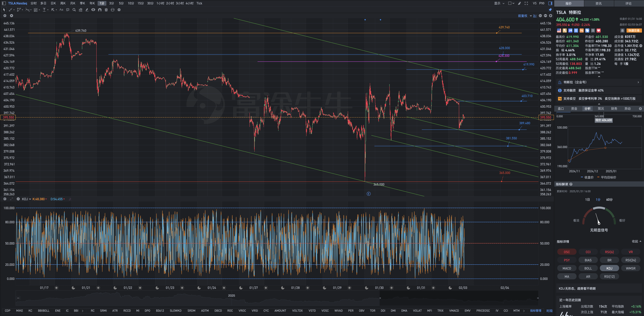Open VS comparison
Image resolution: width=644 pixels, height=316 pixels.
click(534, 3)
